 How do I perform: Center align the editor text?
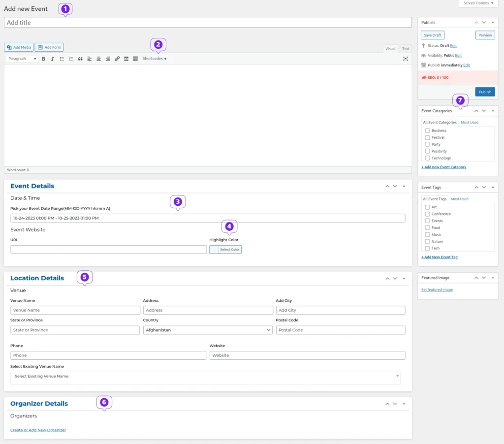point(98,59)
